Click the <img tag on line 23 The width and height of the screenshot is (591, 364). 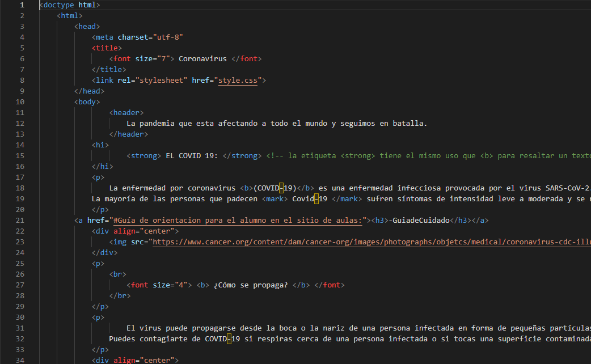(117, 242)
